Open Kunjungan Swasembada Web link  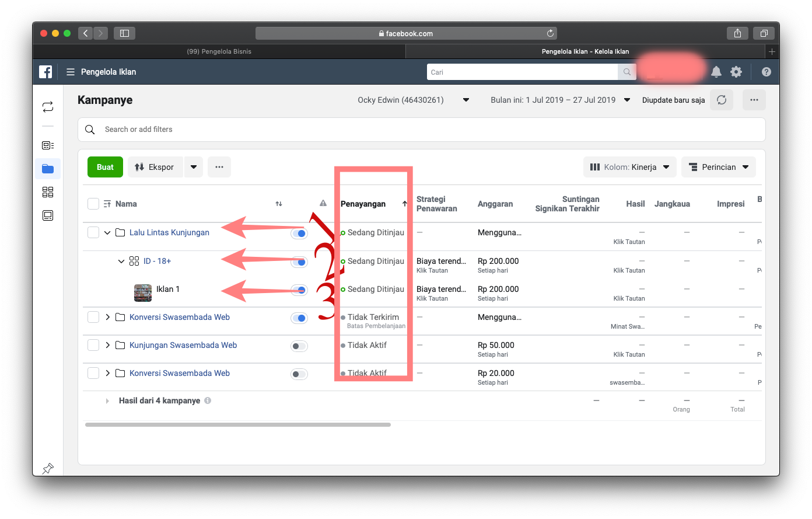point(183,345)
